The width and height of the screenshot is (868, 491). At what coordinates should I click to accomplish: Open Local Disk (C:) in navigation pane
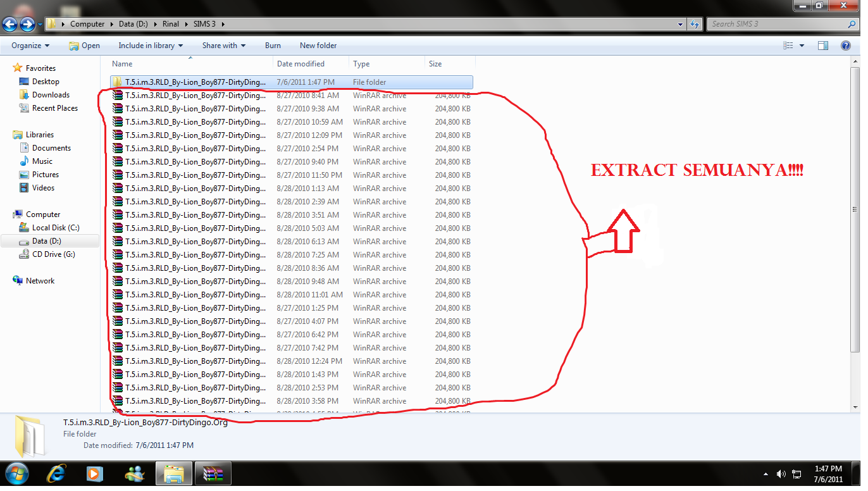click(56, 228)
